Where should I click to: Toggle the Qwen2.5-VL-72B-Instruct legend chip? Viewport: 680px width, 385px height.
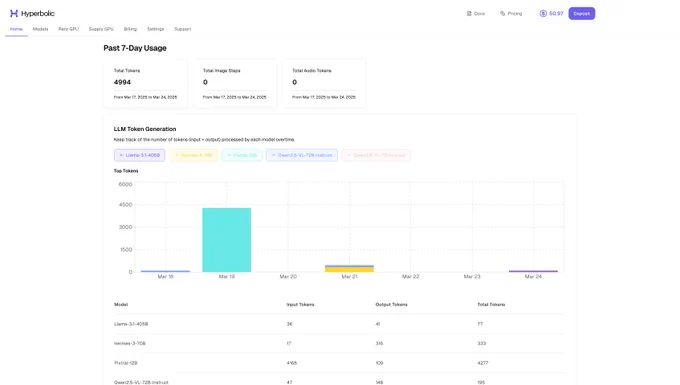pos(302,155)
